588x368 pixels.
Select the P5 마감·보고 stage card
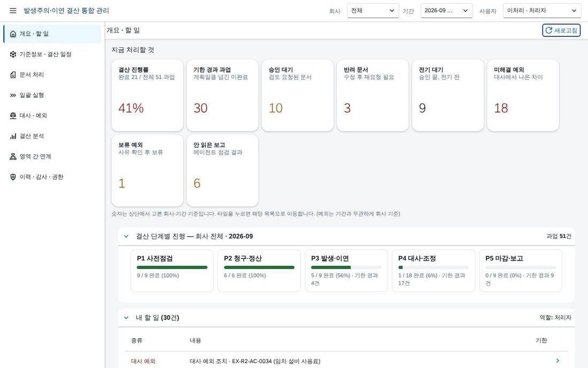[521, 271]
